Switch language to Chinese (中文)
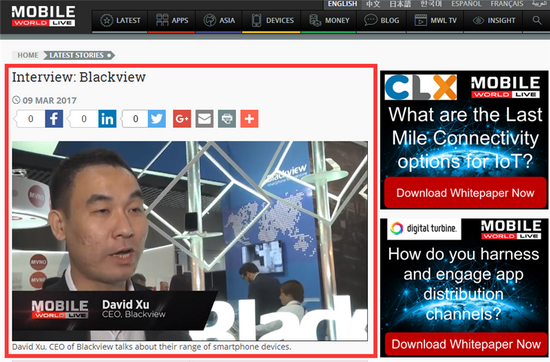 373,4
